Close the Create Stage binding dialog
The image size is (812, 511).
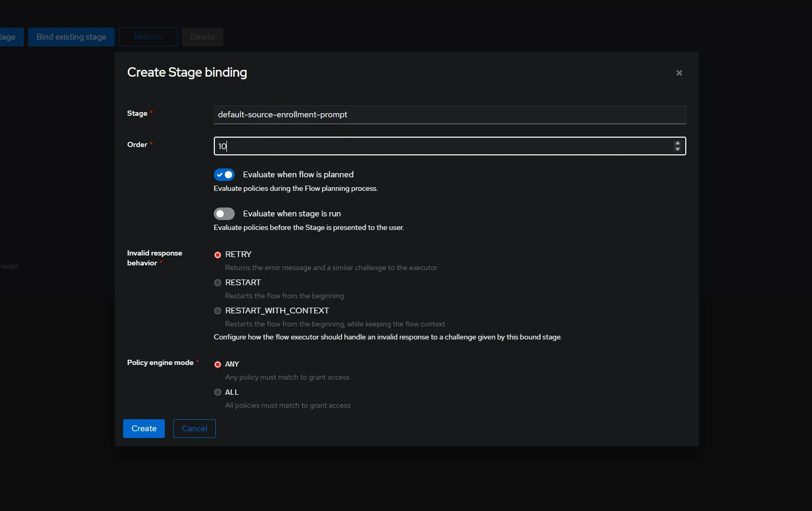pyautogui.click(x=679, y=73)
